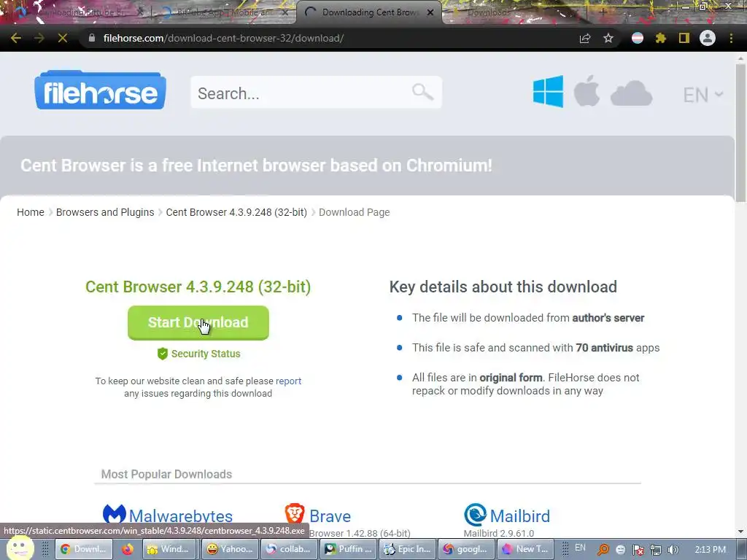Click the green Security Status shield icon
The width and height of the screenshot is (747, 560).
[x=163, y=354]
